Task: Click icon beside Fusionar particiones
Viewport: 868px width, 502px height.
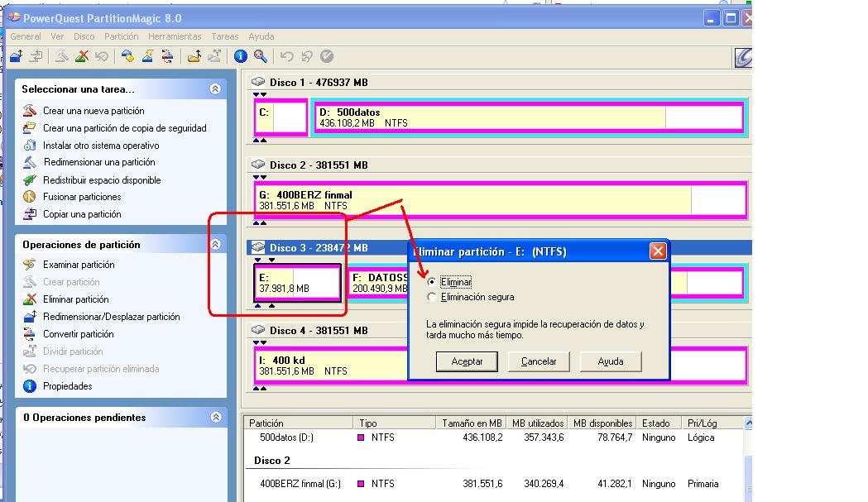Action: pyautogui.click(x=30, y=197)
